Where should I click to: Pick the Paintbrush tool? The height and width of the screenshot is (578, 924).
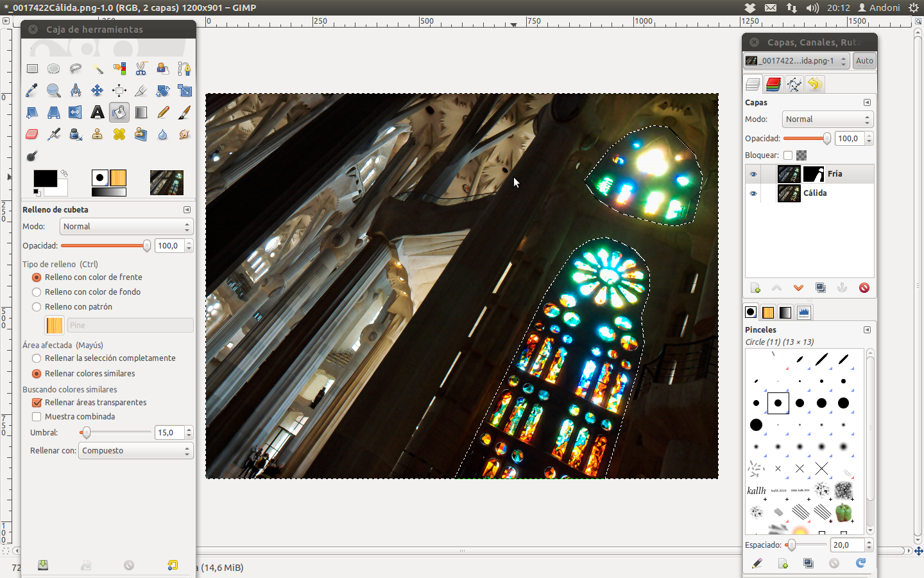click(185, 112)
